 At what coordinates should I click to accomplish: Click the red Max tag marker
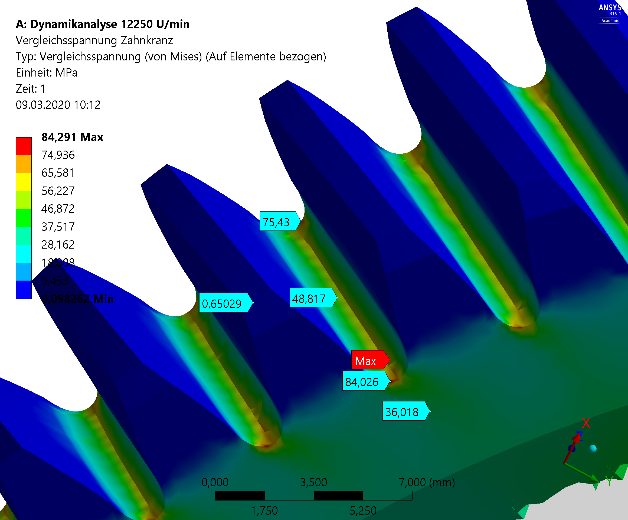pos(367,360)
